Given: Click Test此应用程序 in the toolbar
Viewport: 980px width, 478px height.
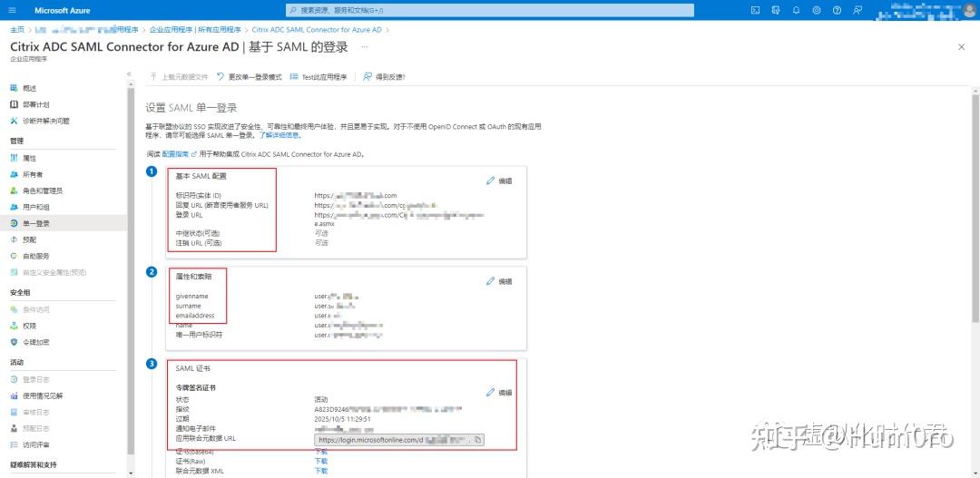Looking at the screenshot, I should coord(318,77).
